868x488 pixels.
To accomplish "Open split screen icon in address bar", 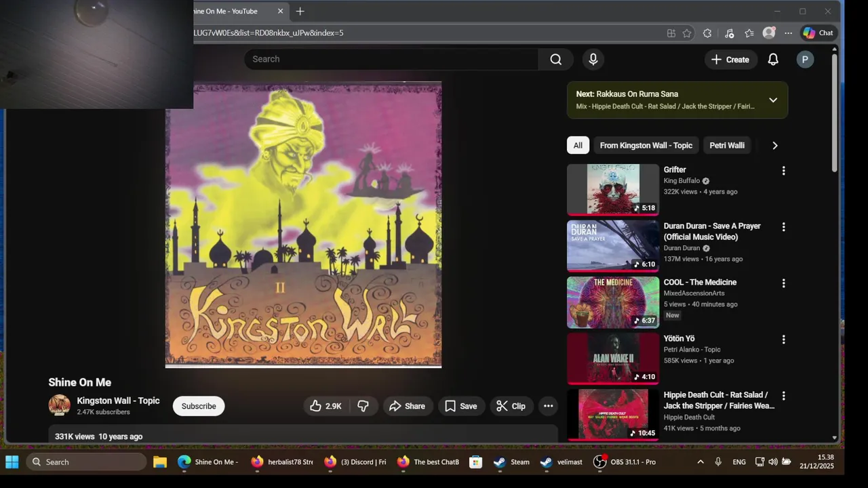I will [671, 33].
